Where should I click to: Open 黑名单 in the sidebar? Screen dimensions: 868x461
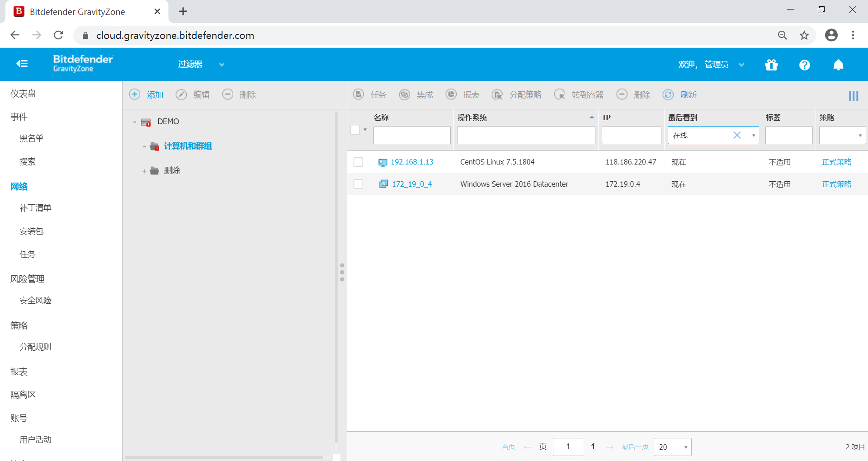(x=31, y=138)
